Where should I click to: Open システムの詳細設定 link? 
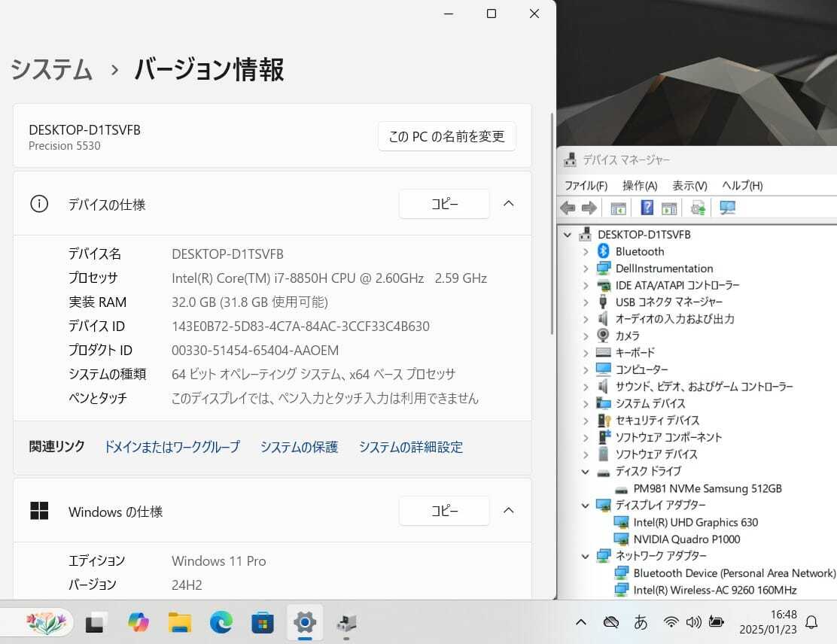point(411,447)
